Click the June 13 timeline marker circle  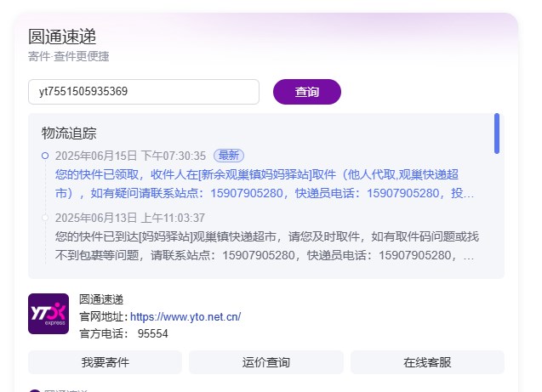click(x=45, y=218)
